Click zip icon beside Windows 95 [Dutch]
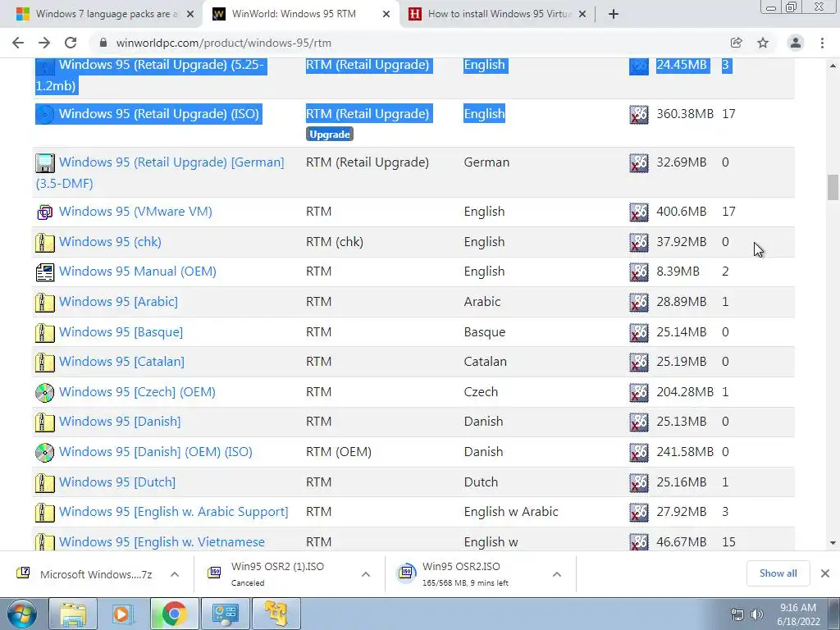This screenshot has width=840, height=630. [45, 482]
